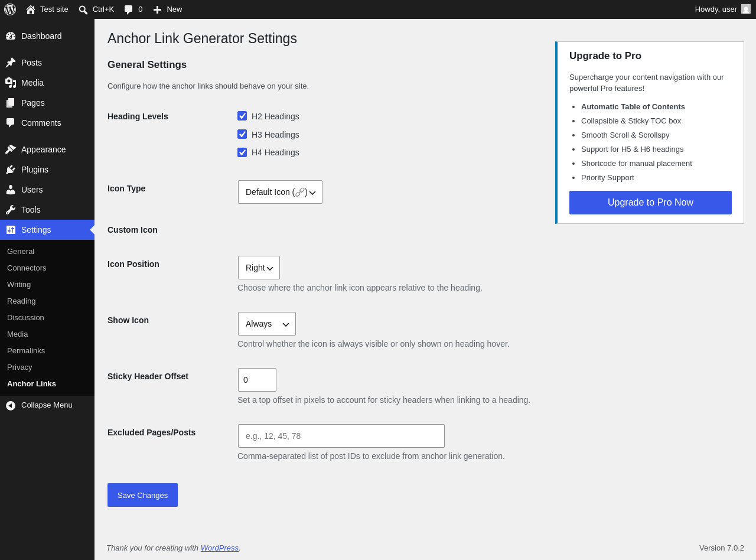
Task: Click Upgrade to Pro Now button
Action: [650, 203]
